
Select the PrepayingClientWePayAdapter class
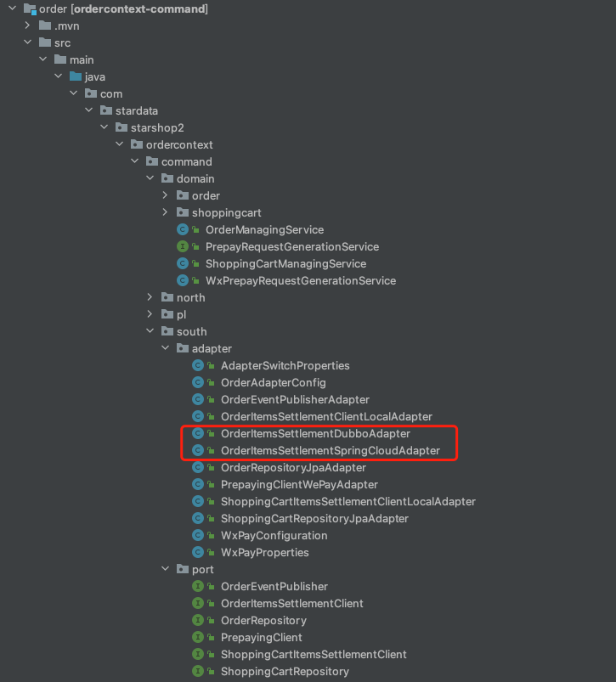[299, 484]
